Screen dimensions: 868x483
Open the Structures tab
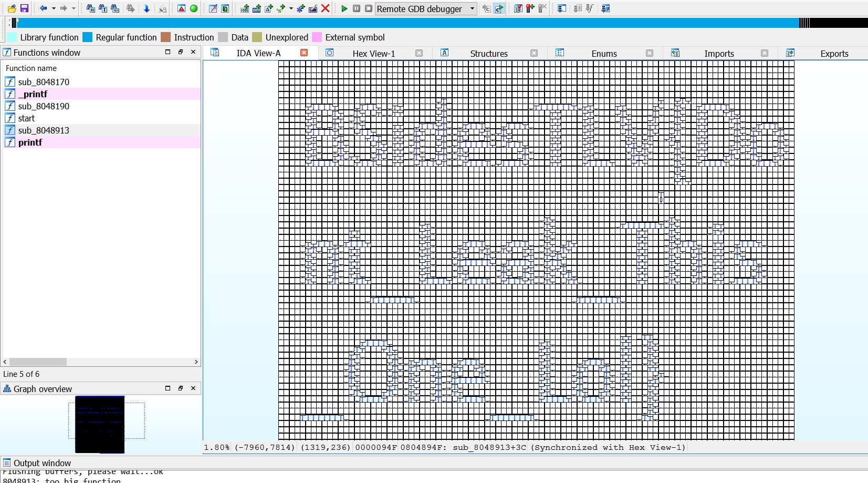click(x=488, y=54)
